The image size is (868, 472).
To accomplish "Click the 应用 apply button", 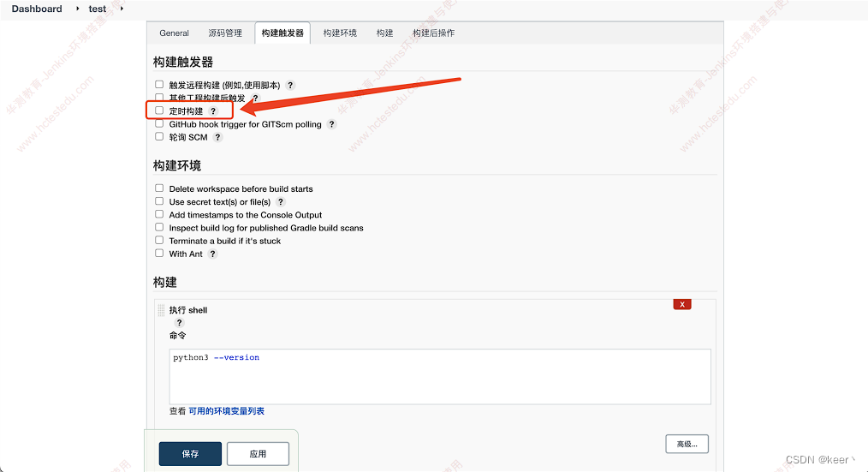I will [258, 454].
